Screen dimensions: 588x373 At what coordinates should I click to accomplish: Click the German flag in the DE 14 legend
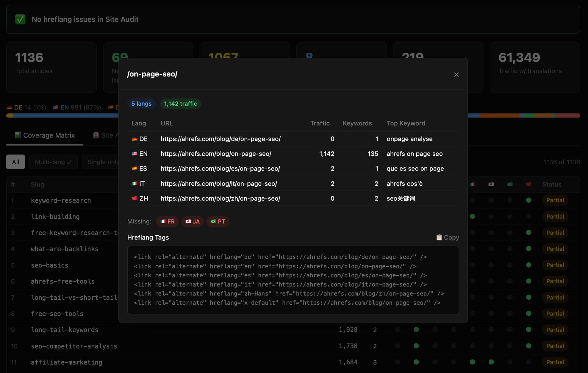[x=9, y=107]
